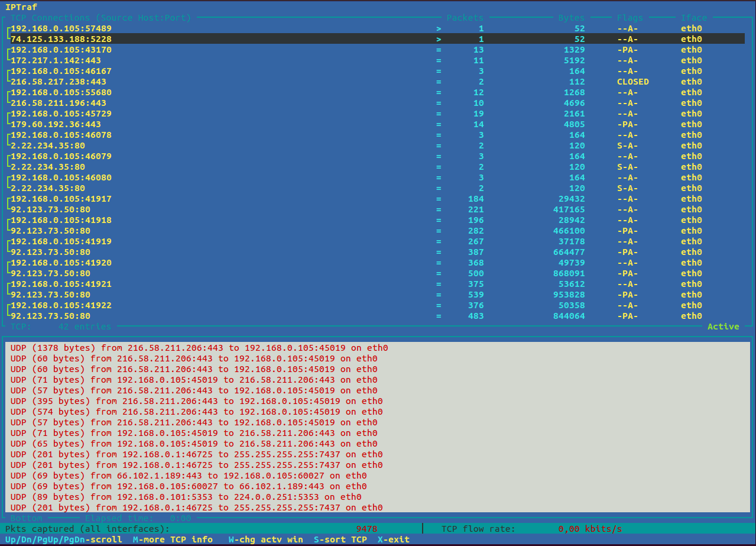Click the Active window indicator
The height and width of the screenshot is (546, 756).
tap(723, 327)
